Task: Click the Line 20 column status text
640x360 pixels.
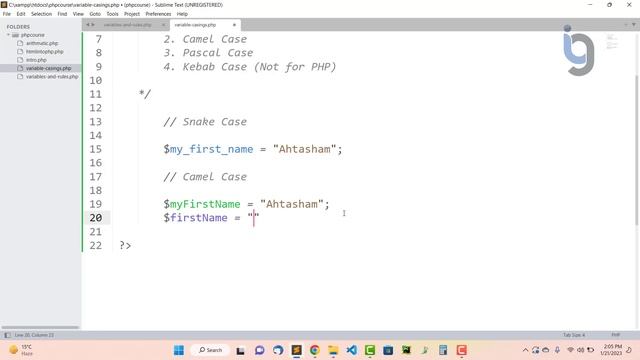Action: click(34, 335)
